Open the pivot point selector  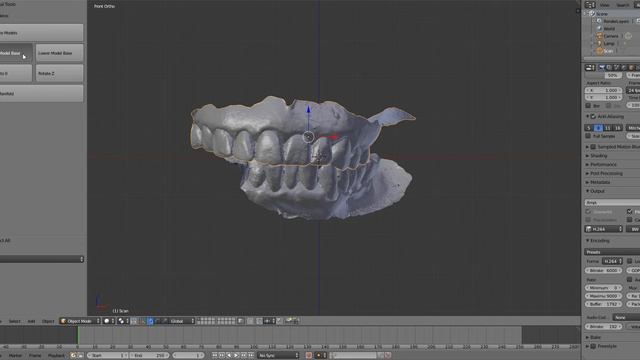123,321
